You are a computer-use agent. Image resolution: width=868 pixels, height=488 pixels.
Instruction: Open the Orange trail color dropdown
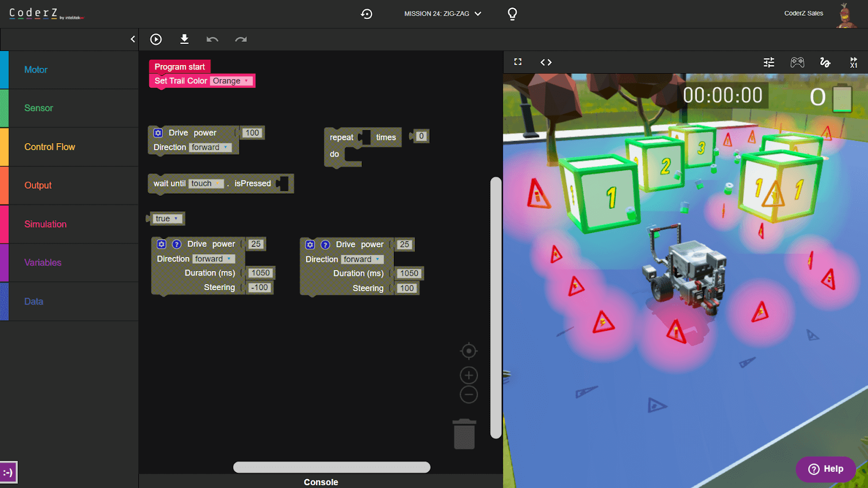point(231,81)
